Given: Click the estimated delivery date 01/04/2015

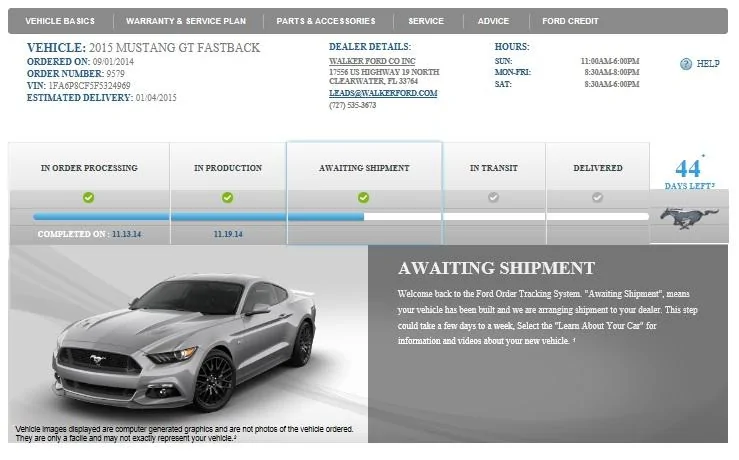Looking at the screenshot, I should [x=156, y=98].
